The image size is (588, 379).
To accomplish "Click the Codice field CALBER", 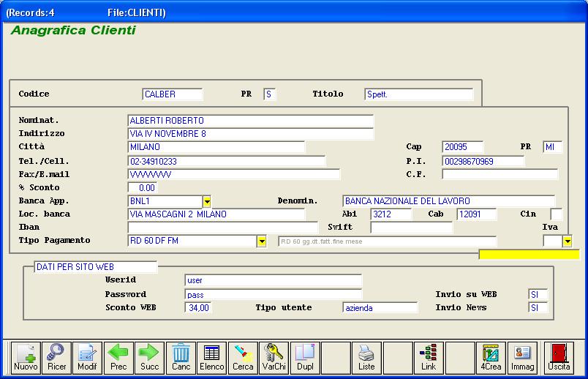I will [x=173, y=94].
